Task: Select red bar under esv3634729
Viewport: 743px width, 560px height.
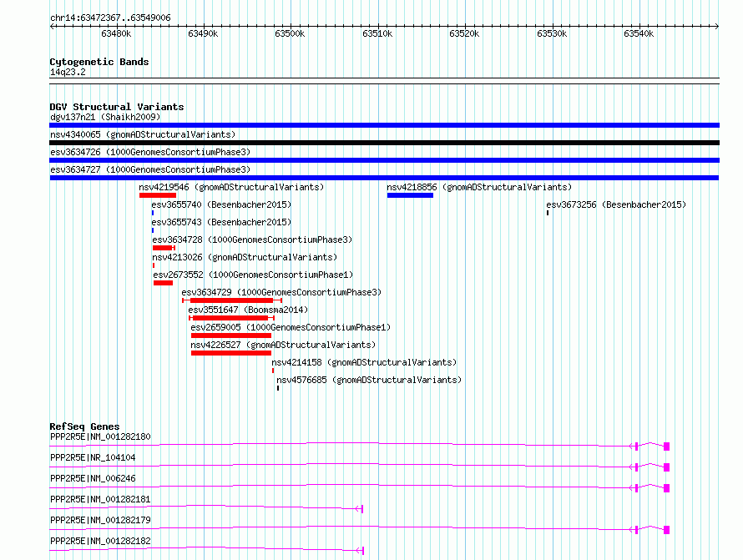Action: [x=232, y=300]
